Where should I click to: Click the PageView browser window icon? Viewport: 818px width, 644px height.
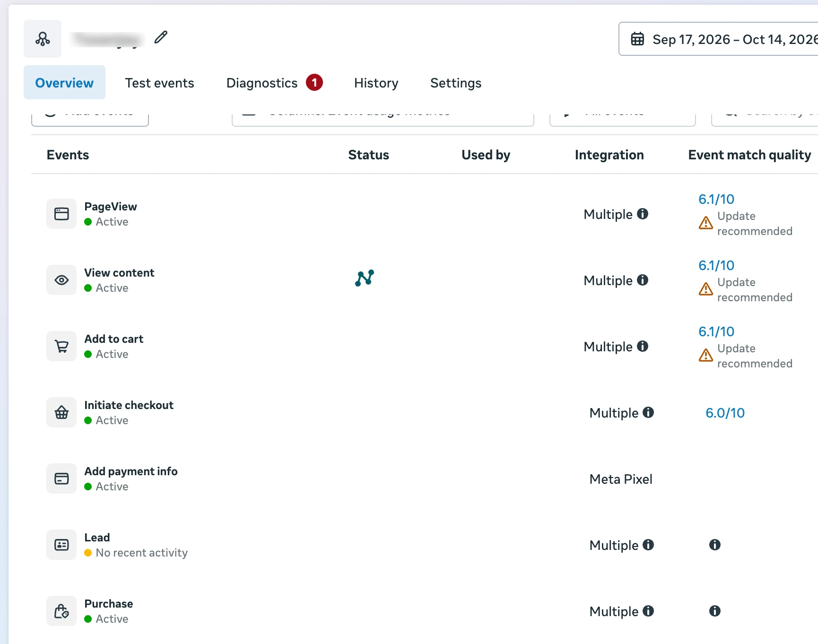click(61, 214)
